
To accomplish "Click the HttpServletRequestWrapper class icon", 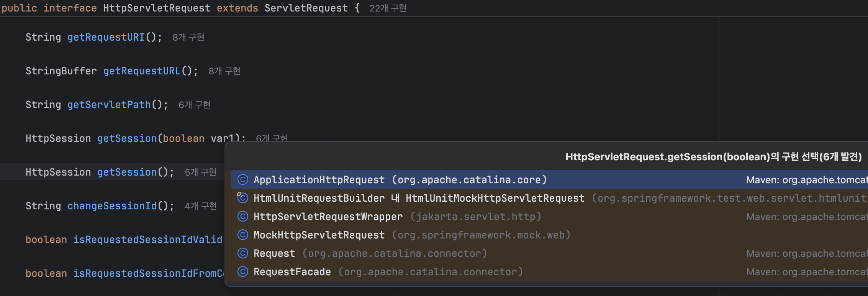I will click(243, 216).
